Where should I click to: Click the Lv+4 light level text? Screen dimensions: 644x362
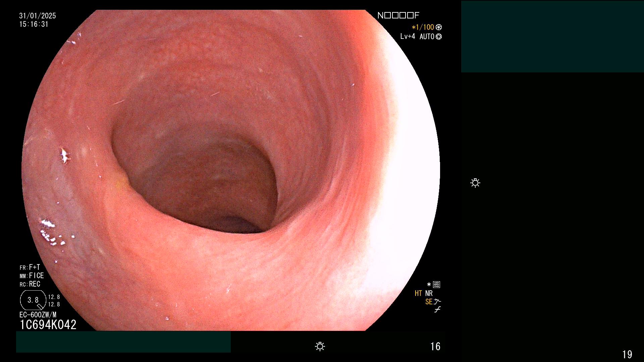pyautogui.click(x=408, y=36)
